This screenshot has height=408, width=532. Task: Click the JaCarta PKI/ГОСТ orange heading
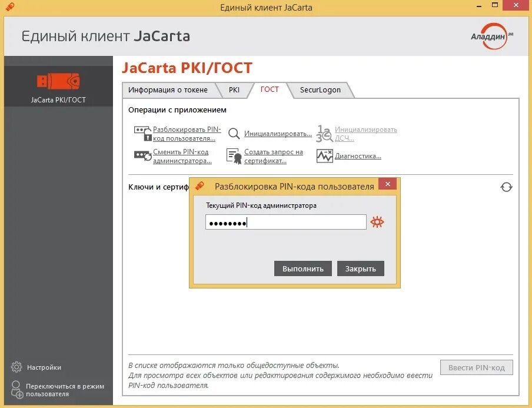pos(187,68)
